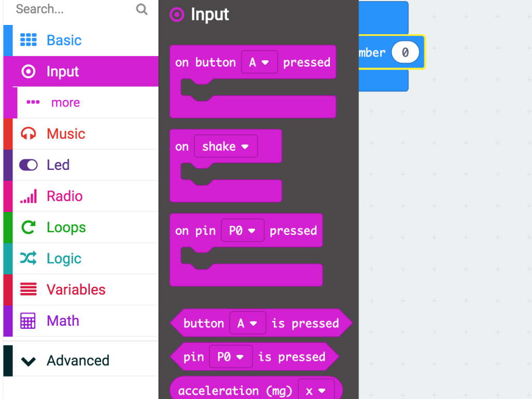Viewport: 532px width, 399px height.
Task: Click the Radio signal bars icon
Action: coord(29,196)
